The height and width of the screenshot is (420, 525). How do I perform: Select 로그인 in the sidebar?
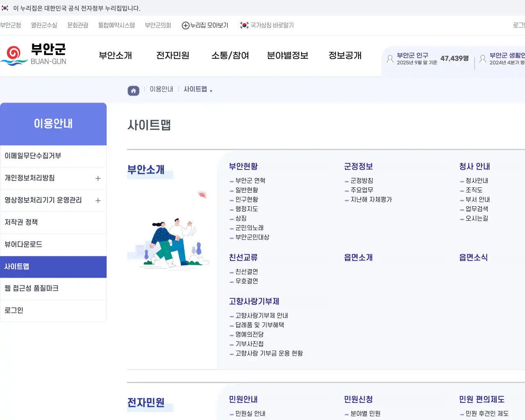[53, 310]
